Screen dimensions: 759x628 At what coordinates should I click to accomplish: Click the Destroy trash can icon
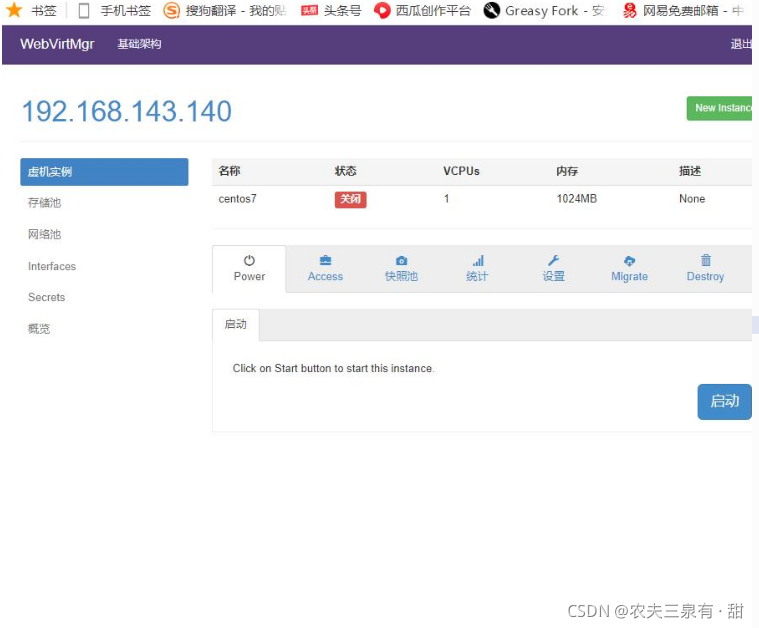706,260
